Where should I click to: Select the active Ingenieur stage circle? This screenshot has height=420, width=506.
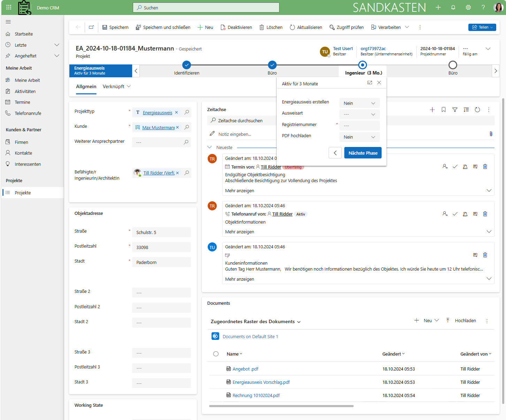pos(363,65)
